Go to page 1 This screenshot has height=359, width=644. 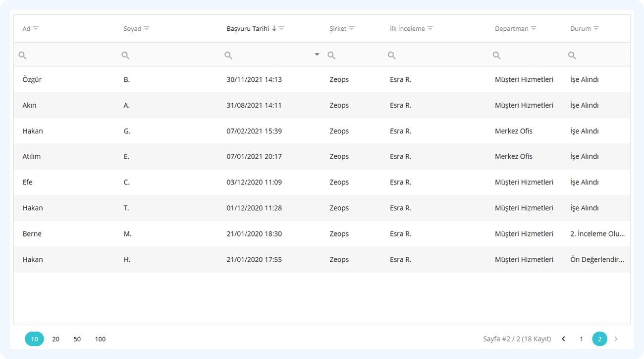582,339
